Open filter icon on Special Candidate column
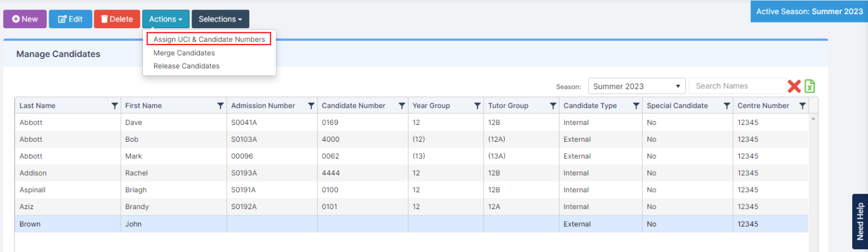Screen dimensions: 868x252 pyautogui.click(x=727, y=106)
